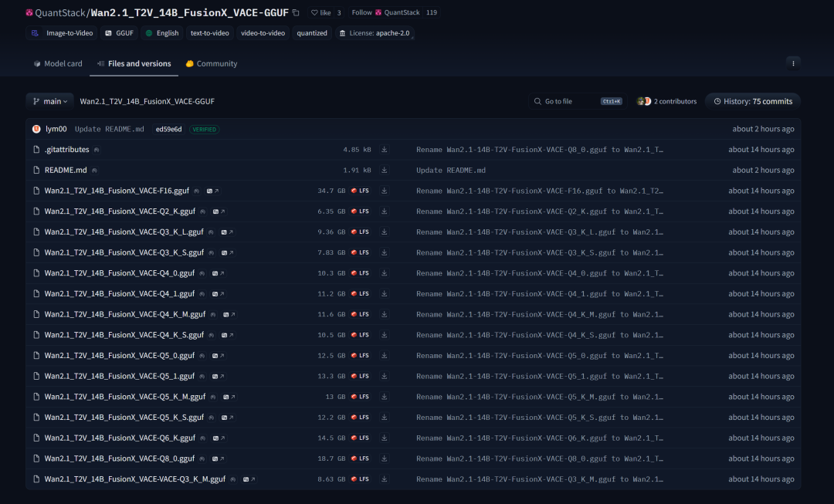Open the .gitattributes file

tap(67, 150)
